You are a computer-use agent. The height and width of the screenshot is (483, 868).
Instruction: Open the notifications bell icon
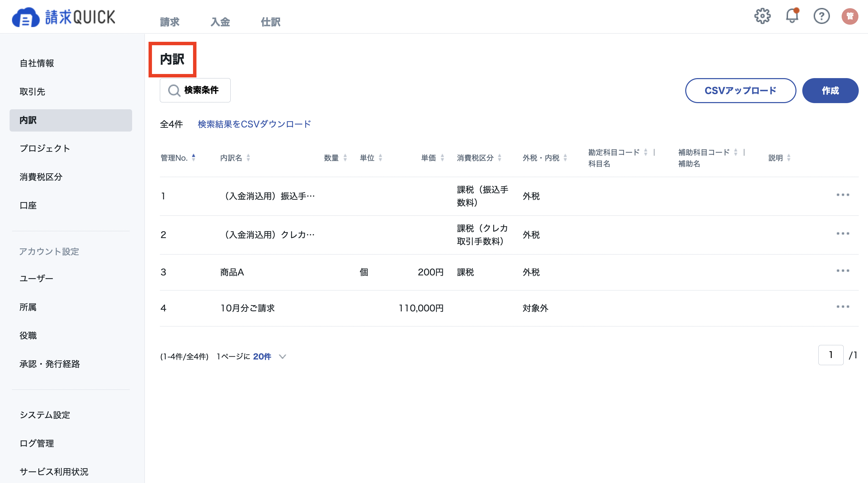coord(792,16)
